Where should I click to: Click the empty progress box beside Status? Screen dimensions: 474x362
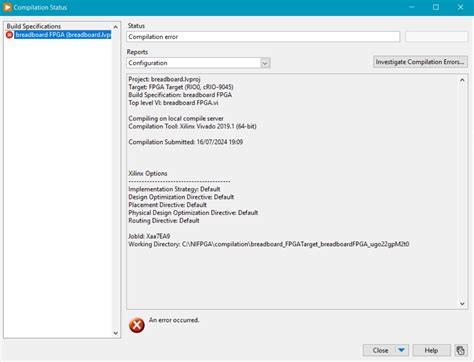point(436,37)
